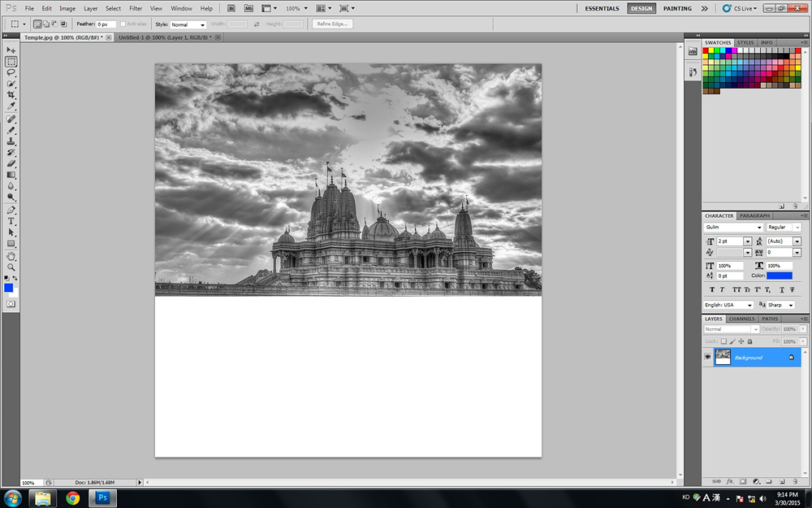The width and height of the screenshot is (812, 508).
Task: Switch to the Channels tab
Action: [x=741, y=319]
